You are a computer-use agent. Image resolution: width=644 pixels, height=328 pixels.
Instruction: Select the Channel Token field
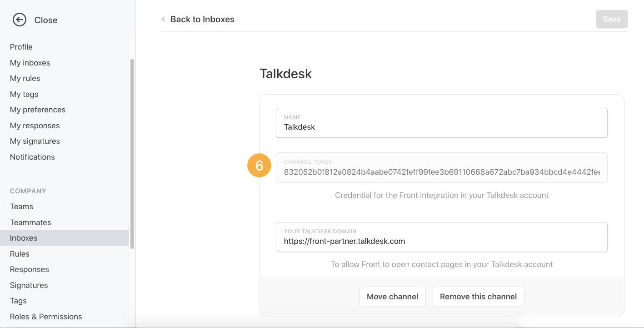click(441, 167)
